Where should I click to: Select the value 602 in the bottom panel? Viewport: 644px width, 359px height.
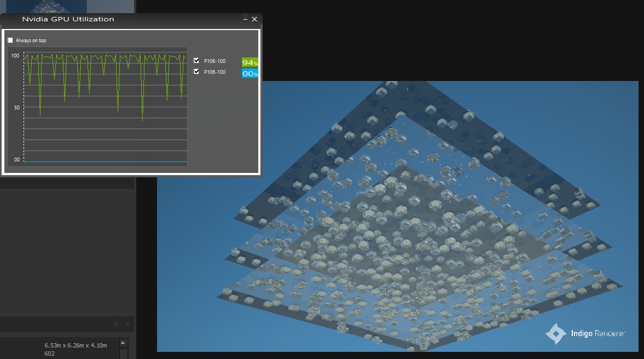pyautogui.click(x=50, y=354)
